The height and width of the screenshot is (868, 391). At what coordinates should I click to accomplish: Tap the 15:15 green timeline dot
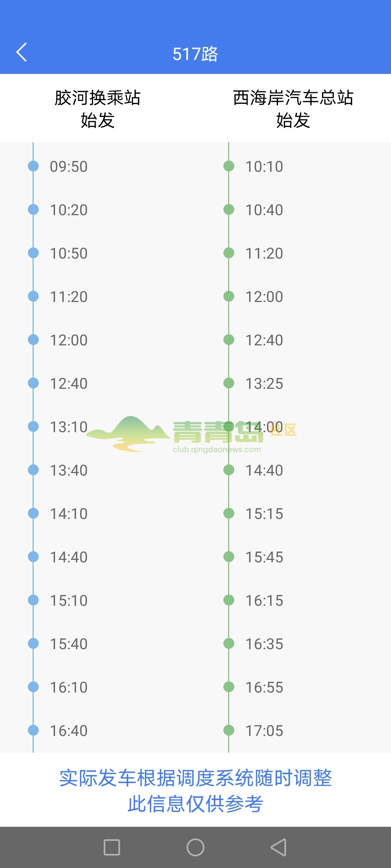pyautogui.click(x=229, y=513)
